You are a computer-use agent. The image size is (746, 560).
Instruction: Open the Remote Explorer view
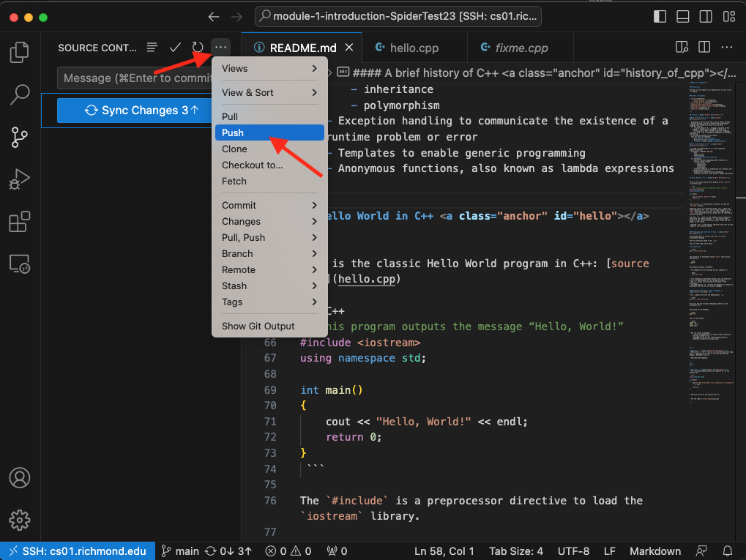tap(20, 264)
